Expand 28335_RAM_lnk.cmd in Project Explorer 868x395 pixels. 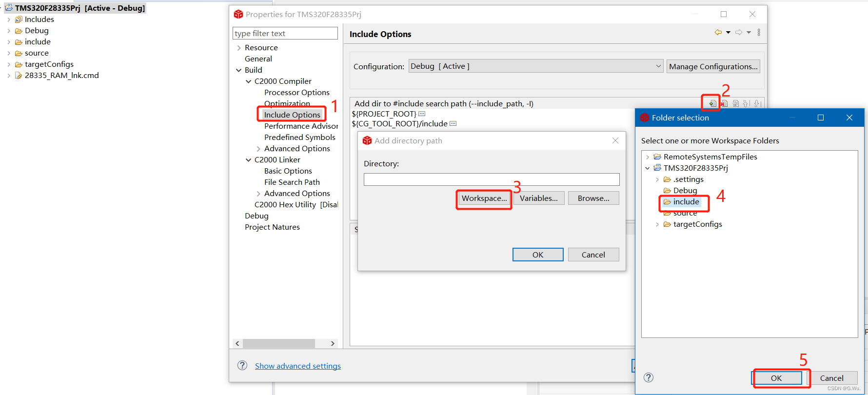(x=9, y=76)
